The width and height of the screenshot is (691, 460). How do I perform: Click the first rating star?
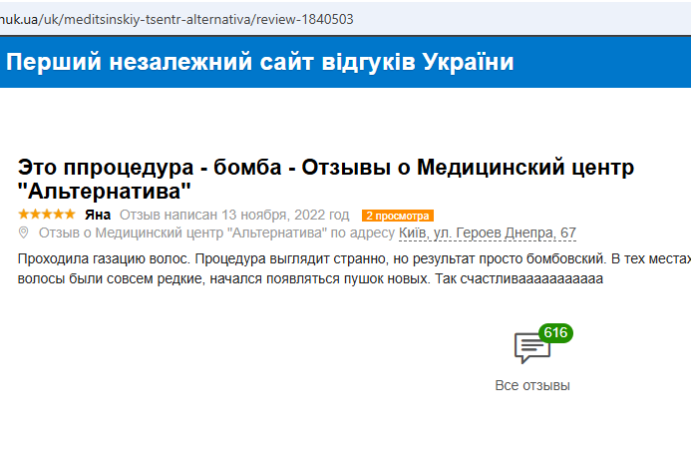[x=23, y=214]
